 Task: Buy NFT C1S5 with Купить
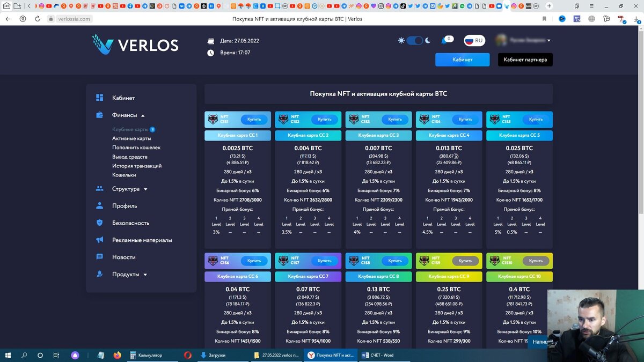point(536,120)
